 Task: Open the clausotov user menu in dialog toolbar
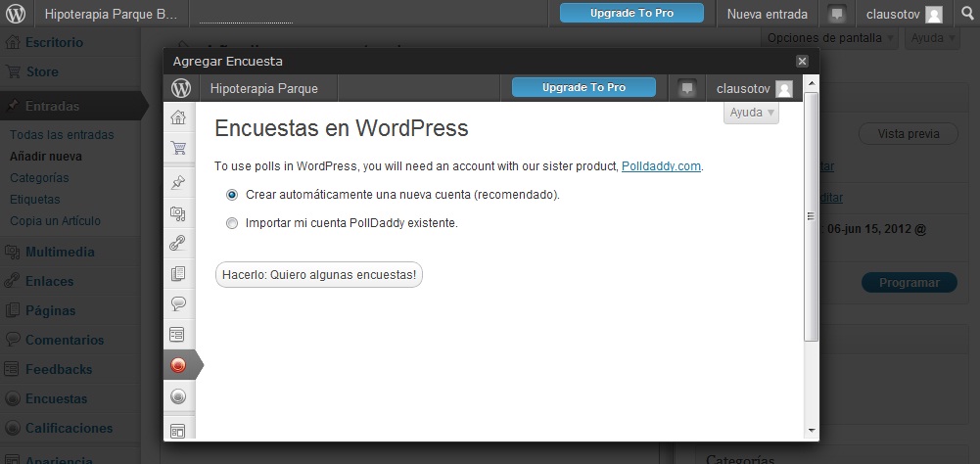click(754, 88)
